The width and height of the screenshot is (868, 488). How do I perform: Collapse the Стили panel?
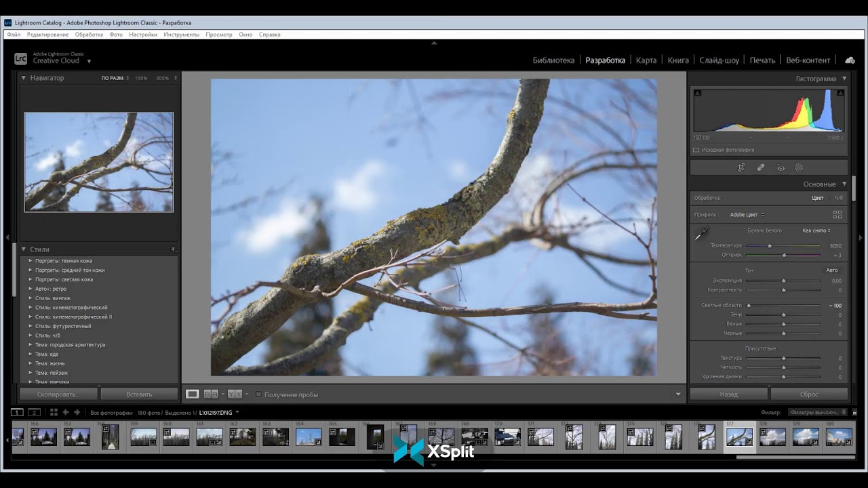click(23, 249)
